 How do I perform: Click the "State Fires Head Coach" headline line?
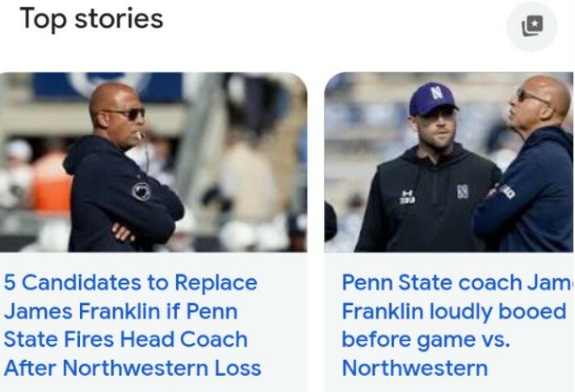[125, 340]
